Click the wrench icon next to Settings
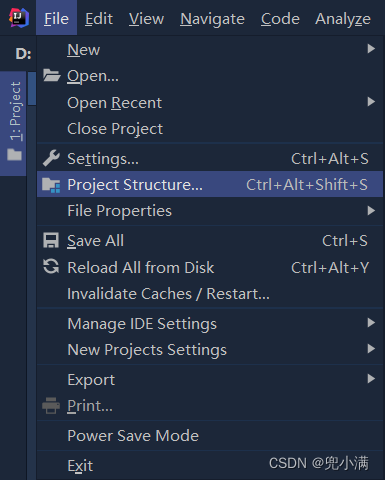The width and height of the screenshot is (385, 480). pos(51,158)
